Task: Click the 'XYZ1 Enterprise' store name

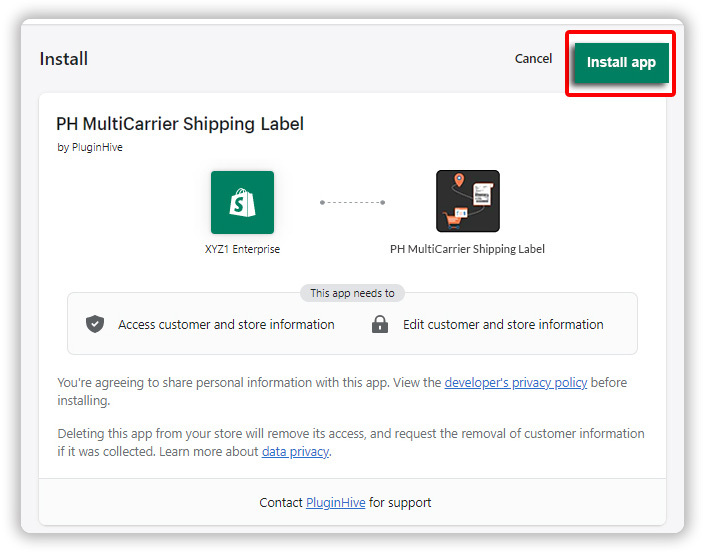Action: click(243, 249)
